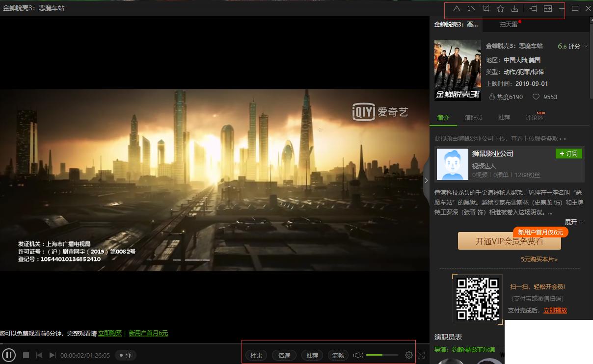This screenshot has height=364, width=593.
Task: Switch to mini player mode
Action: pyautogui.click(x=547, y=8)
